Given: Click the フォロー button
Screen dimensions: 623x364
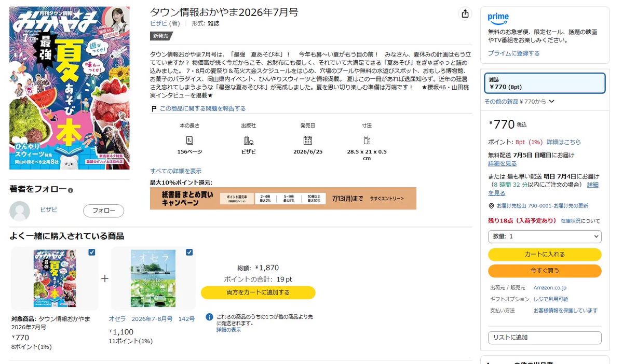Looking at the screenshot, I should [x=104, y=211].
